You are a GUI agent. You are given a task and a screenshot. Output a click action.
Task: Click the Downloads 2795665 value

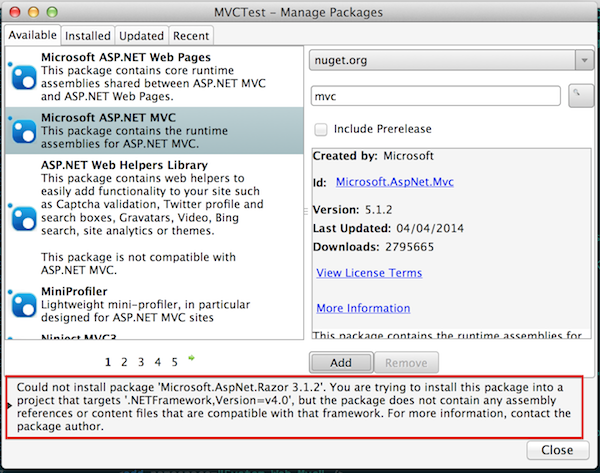pos(409,247)
